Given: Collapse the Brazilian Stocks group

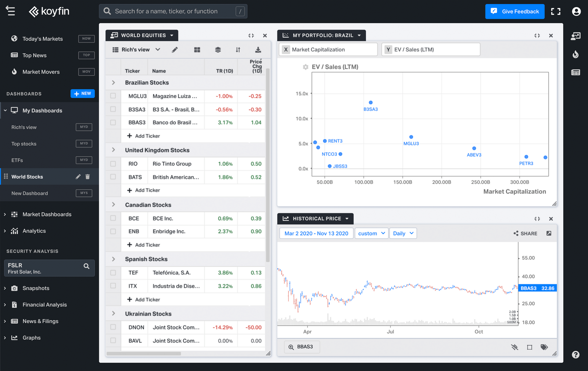Looking at the screenshot, I should (x=113, y=83).
